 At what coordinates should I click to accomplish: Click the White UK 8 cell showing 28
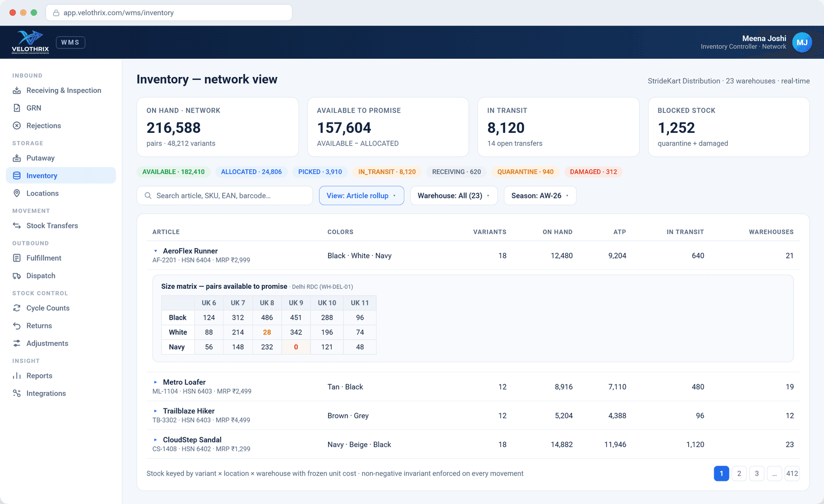coord(267,332)
